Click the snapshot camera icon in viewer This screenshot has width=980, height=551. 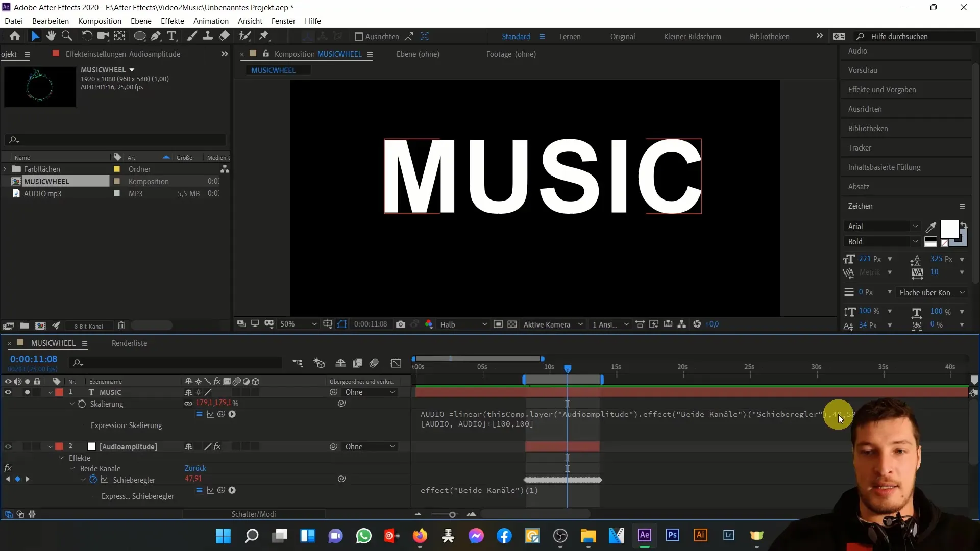tap(401, 324)
